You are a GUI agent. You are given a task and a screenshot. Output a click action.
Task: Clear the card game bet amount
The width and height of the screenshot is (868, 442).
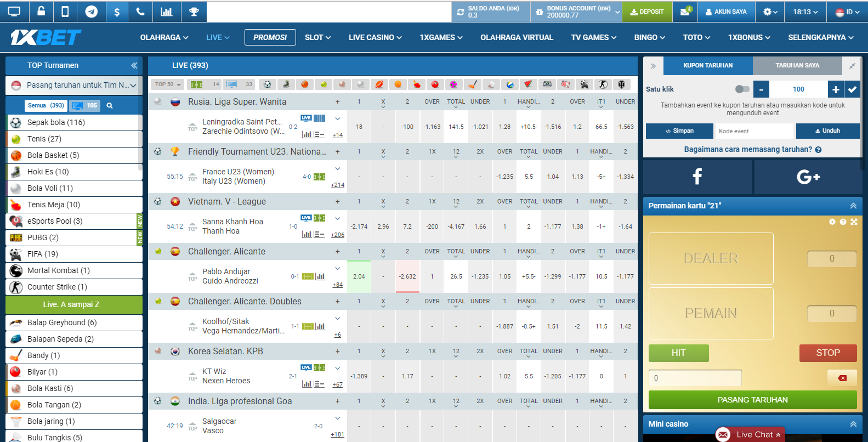(842, 378)
